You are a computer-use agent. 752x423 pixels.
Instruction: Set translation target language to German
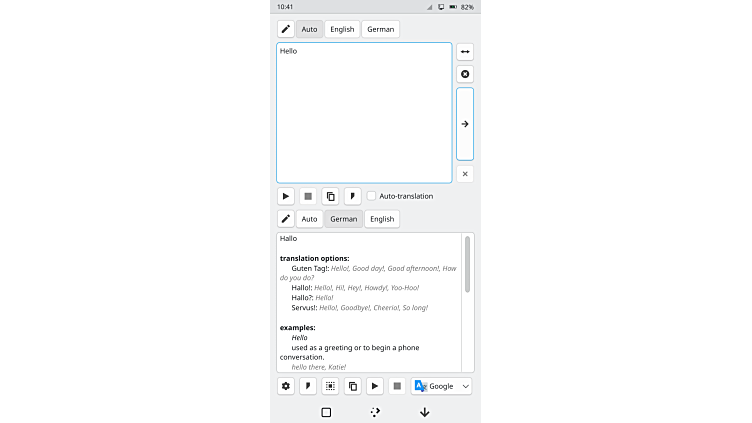(x=343, y=219)
